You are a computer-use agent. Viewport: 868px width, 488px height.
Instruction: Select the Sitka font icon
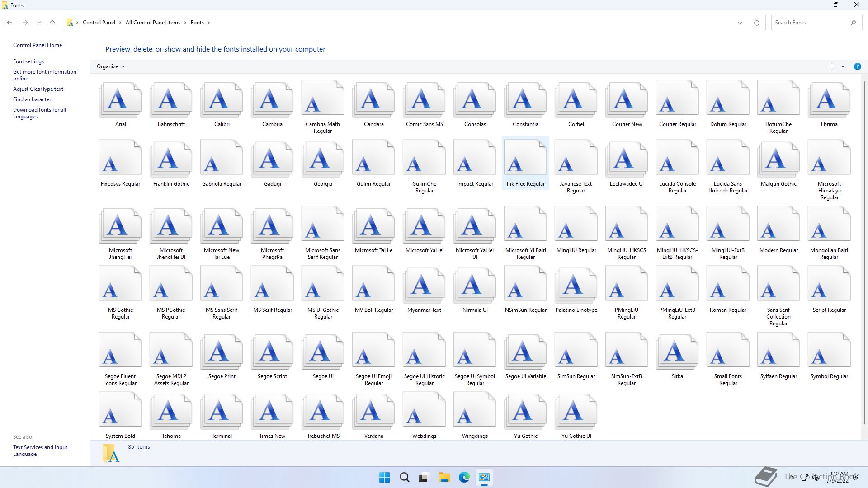(677, 351)
